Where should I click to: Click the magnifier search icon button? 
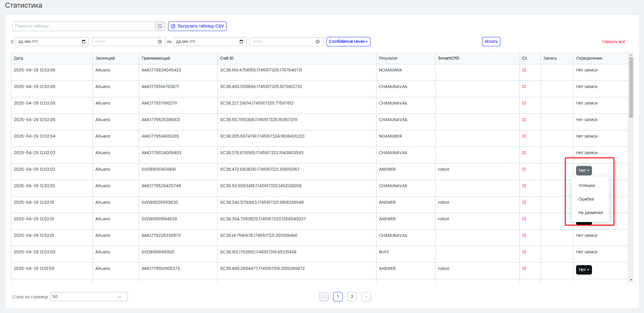160,26
